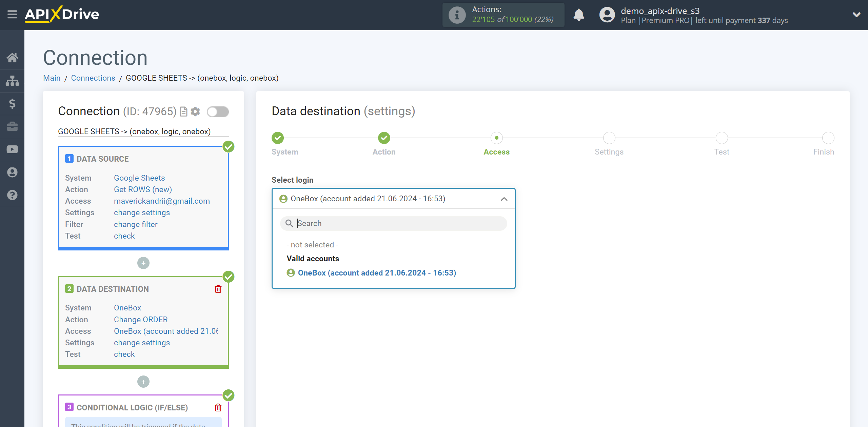Go to the Test step
868x427 pixels.
click(x=722, y=138)
